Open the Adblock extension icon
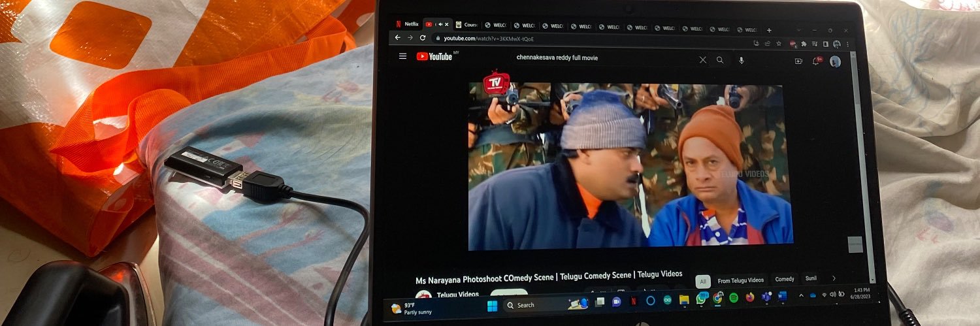This screenshot has width=980, height=326. point(792,44)
